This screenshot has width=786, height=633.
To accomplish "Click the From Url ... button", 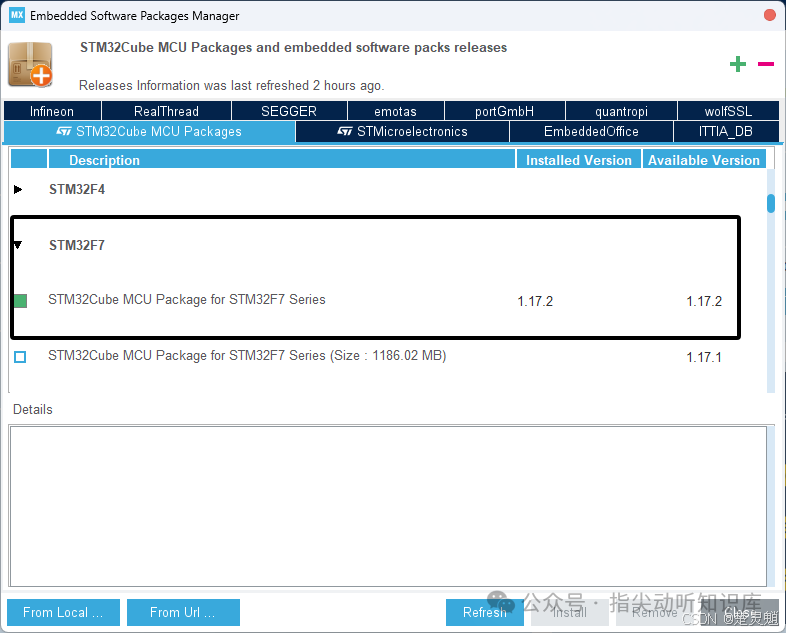I will 183,612.
